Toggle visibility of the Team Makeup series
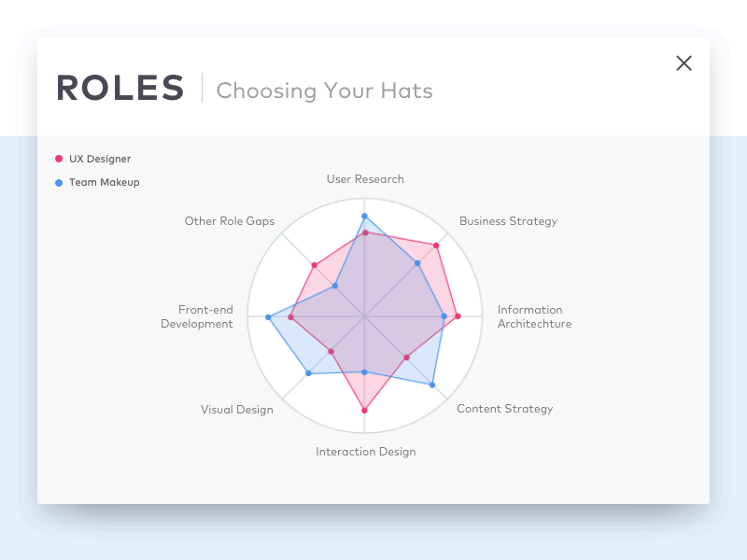The image size is (747, 560). tap(98, 182)
